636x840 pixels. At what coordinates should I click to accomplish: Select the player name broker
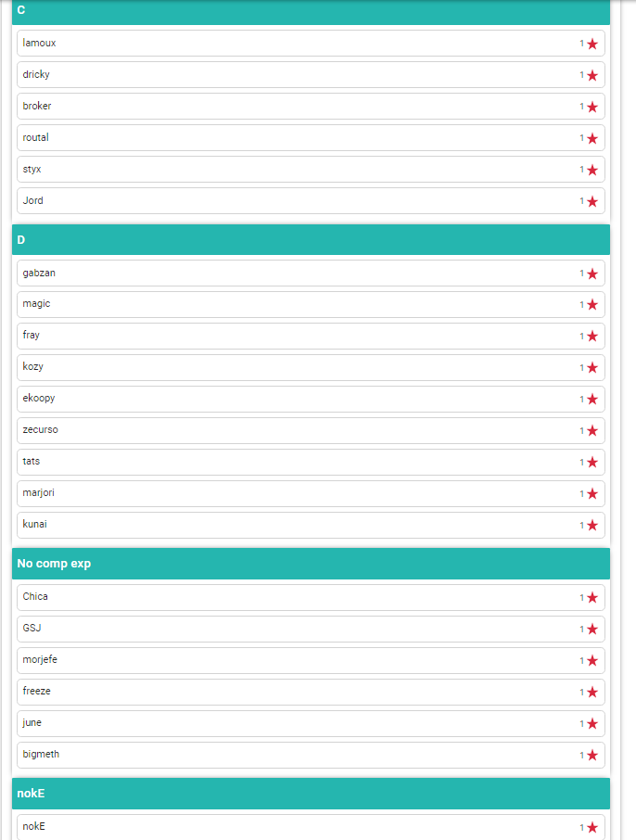(37, 106)
